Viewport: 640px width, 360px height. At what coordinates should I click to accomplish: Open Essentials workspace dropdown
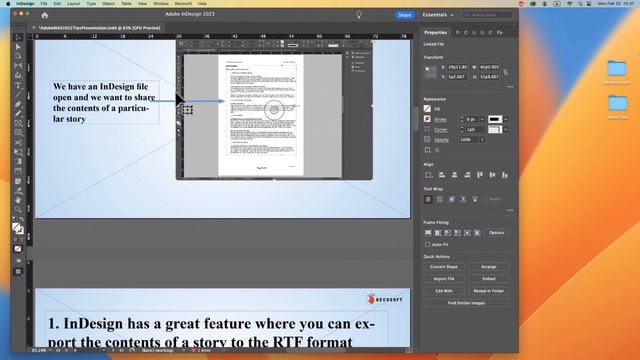(x=438, y=15)
